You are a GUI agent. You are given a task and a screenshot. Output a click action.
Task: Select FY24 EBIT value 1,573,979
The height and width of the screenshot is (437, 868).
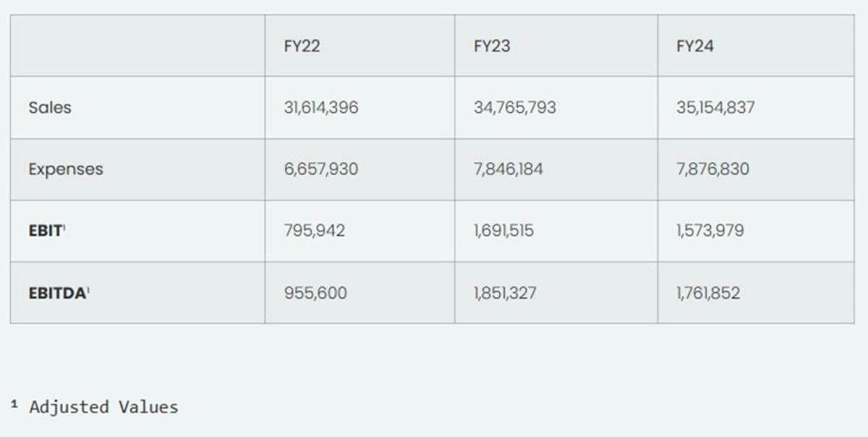(710, 231)
